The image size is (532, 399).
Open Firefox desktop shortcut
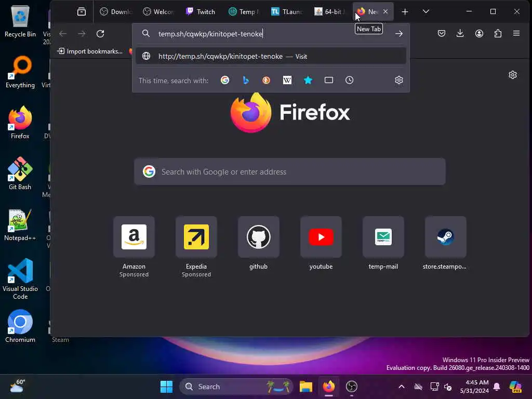click(x=20, y=123)
